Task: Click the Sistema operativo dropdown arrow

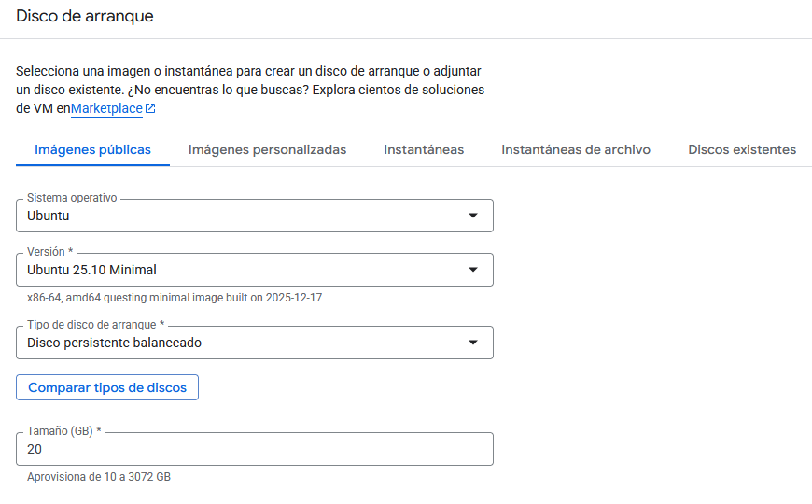Action: pyautogui.click(x=472, y=217)
